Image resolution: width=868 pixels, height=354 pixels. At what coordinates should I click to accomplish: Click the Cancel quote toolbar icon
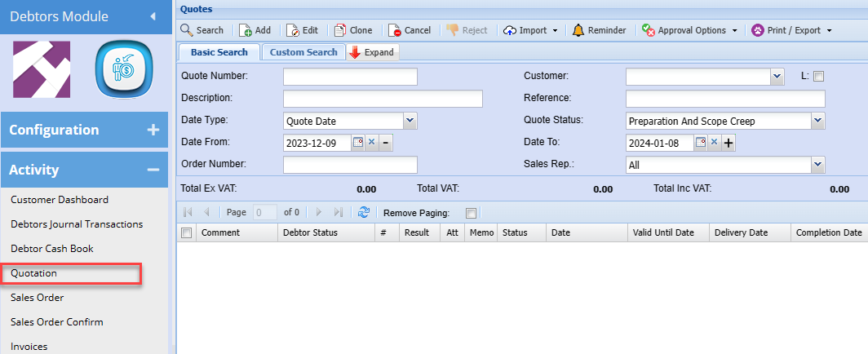pyautogui.click(x=394, y=30)
